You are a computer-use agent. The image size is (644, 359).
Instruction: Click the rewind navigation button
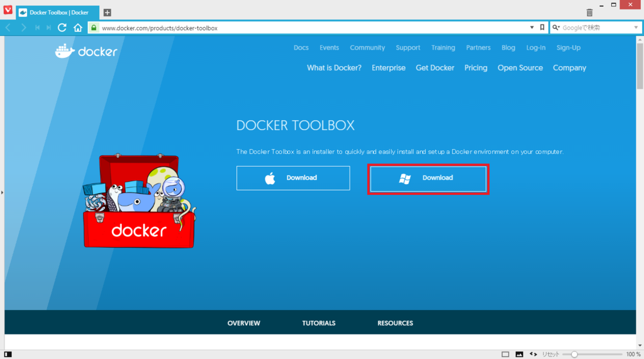pos(37,28)
